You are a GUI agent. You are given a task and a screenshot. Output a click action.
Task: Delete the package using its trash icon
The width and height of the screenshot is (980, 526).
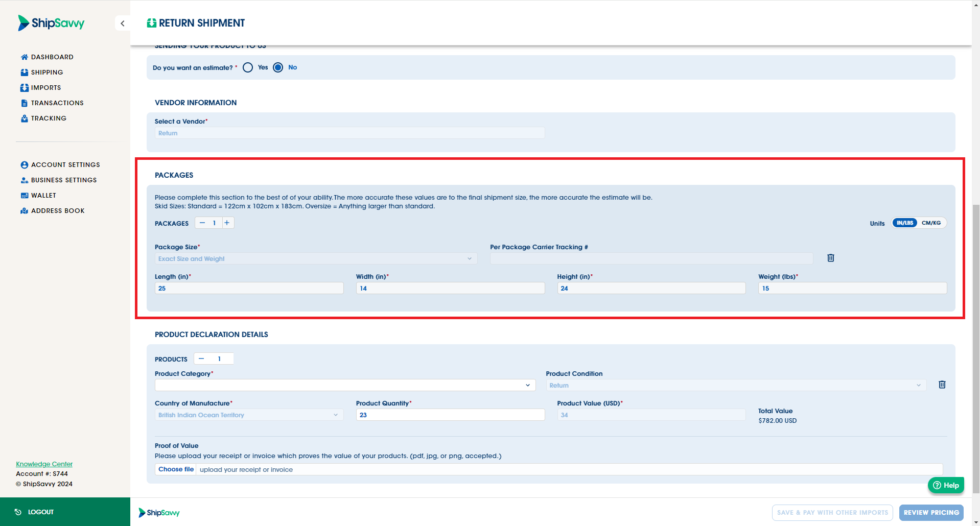pos(831,258)
